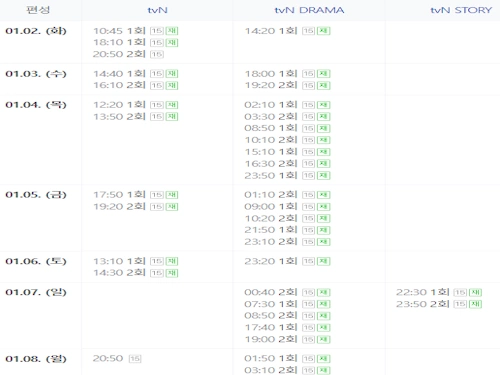
Task: Click tvN DRAMA 23:10 2회 entry
Action: pos(287,242)
